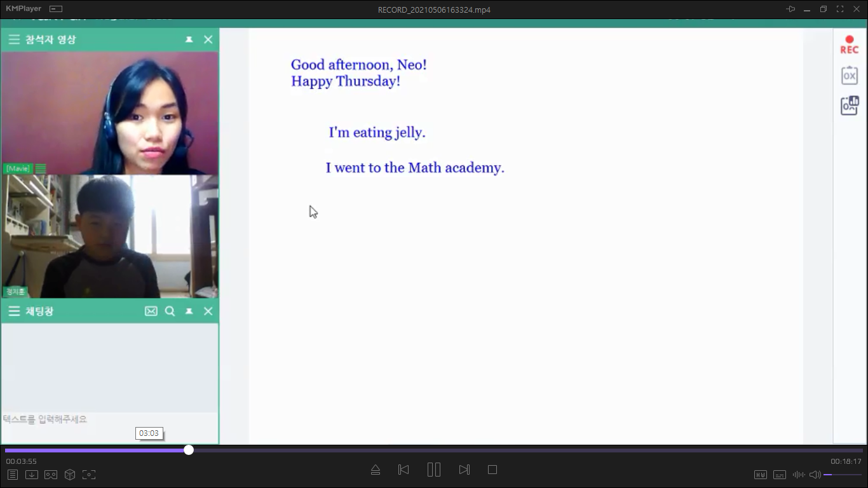
Task: Go to the previous track
Action: [x=403, y=470]
